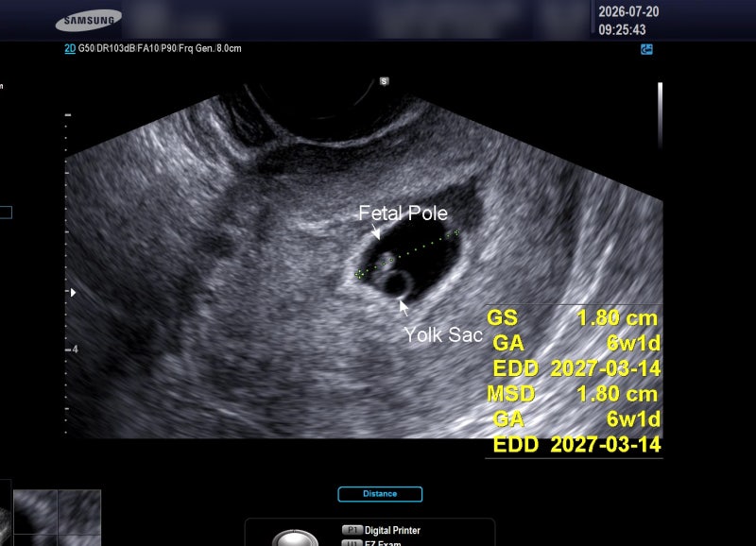
Task: Open the ultrasound thumbnail in the bottom-left
Action: [57, 518]
